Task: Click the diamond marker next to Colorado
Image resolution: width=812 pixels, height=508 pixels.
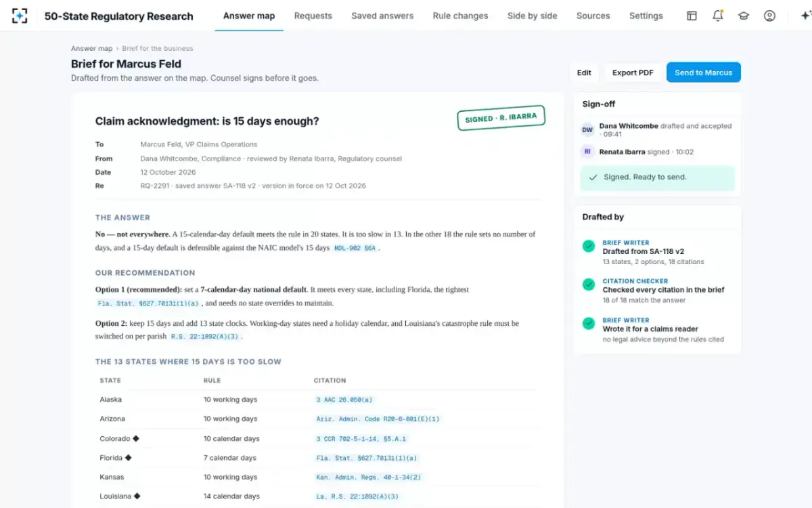Action: 136,438
